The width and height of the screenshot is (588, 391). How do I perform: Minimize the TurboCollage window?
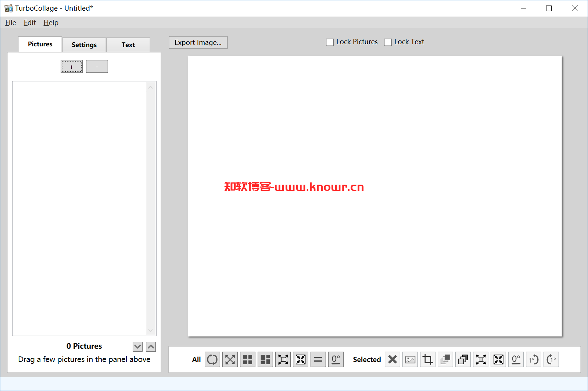[524, 8]
